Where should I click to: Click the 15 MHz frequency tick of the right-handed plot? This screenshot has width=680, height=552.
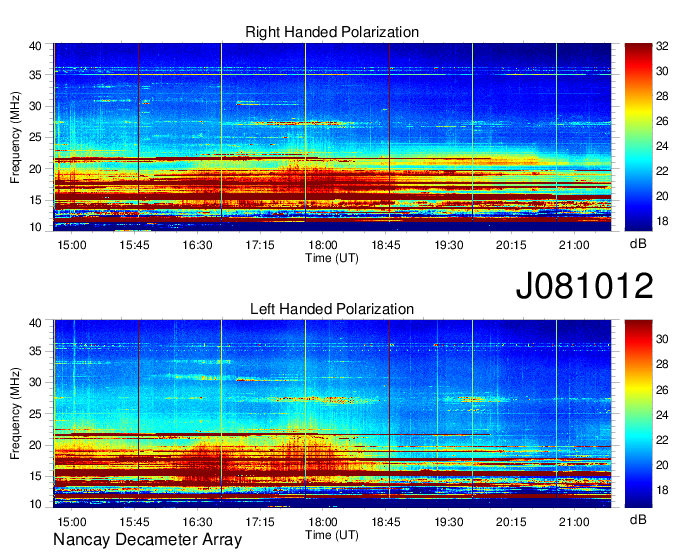(x=36, y=200)
